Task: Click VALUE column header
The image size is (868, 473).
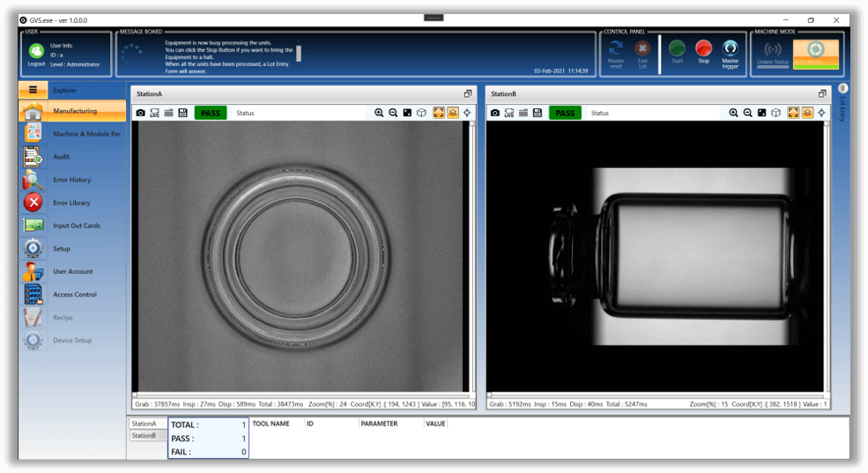Action: pyautogui.click(x=435, y=424)
